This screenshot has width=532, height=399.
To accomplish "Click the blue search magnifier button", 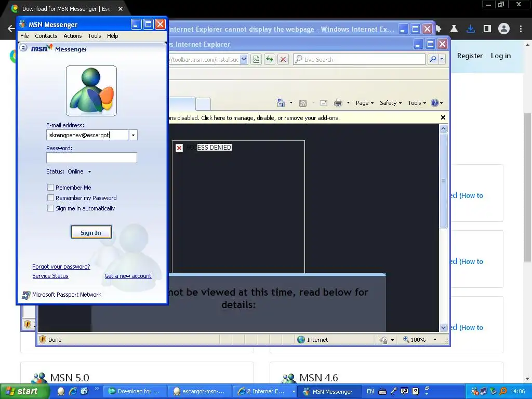I will pyautogui.click(x=433, y=59).
